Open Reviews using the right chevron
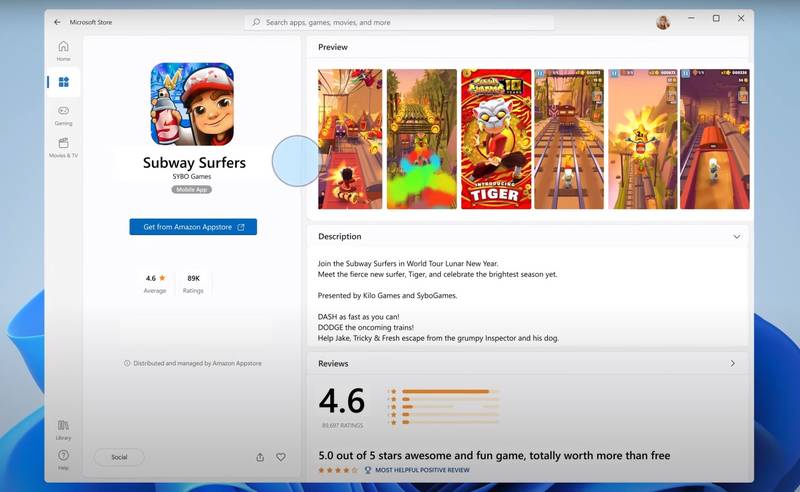The height and width of the screenshot is (492, 800). click(x=733, y=363)
